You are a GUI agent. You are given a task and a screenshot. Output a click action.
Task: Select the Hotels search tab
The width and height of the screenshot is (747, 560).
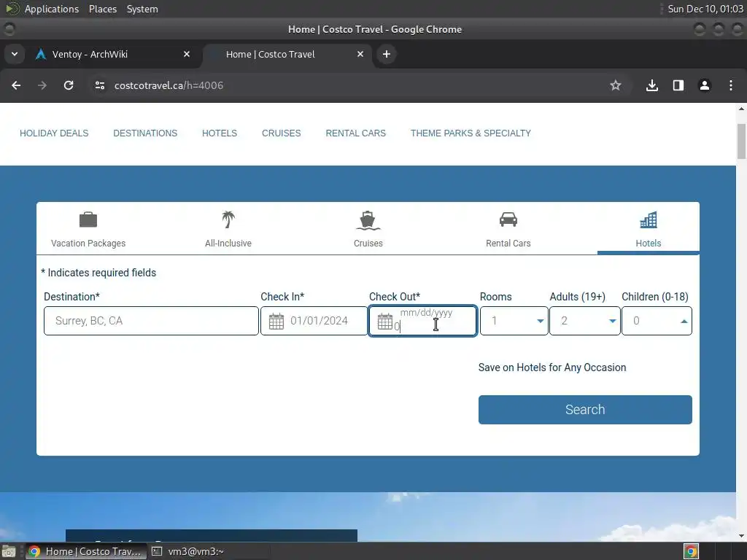pyautogui.click(x=648, y=230)
